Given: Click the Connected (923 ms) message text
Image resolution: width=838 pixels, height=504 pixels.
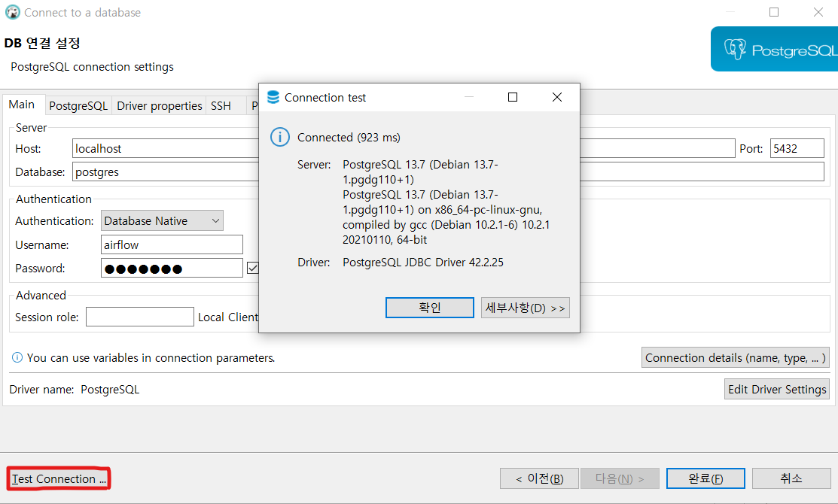Looking at the screenshot, I should (349, 137).
